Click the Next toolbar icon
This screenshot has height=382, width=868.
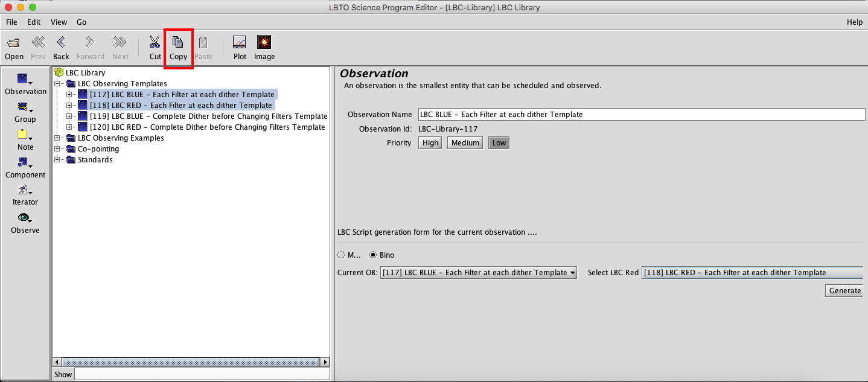pyautogui.click(x=120, y=42)
